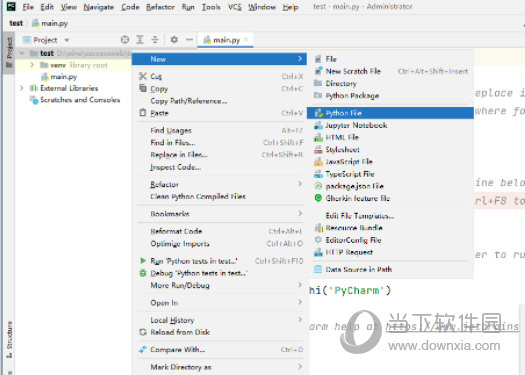Click test breadcrumb in navigation bar
The image size is (525, 375).
[16, 23]
